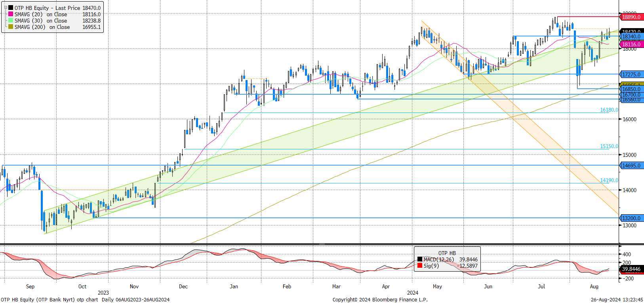Click the blue 18340.0 price level tag
The width and height of the screenshot is (644, 303).
pyautogui.click(x=631, y=36)
